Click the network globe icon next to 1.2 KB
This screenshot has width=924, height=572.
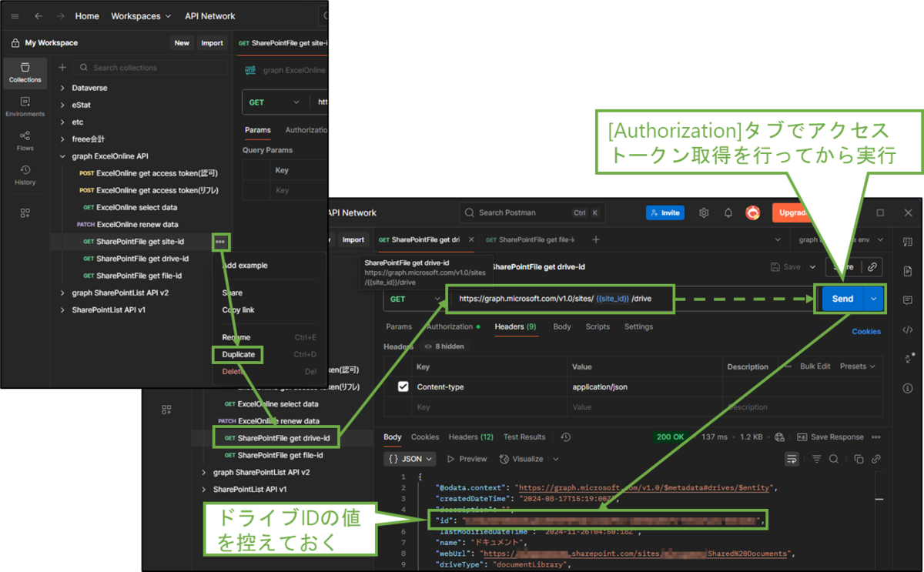pyautogui.click(x=780, y=437)
